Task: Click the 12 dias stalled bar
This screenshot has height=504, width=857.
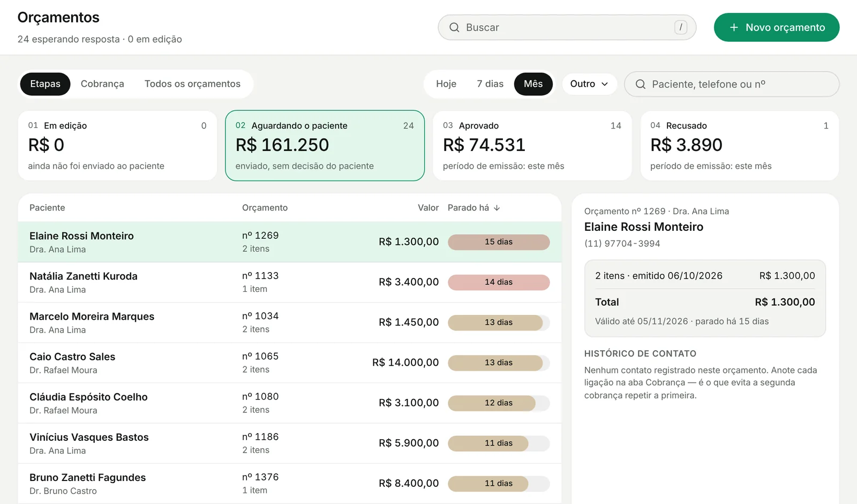Action: point(499,403)
